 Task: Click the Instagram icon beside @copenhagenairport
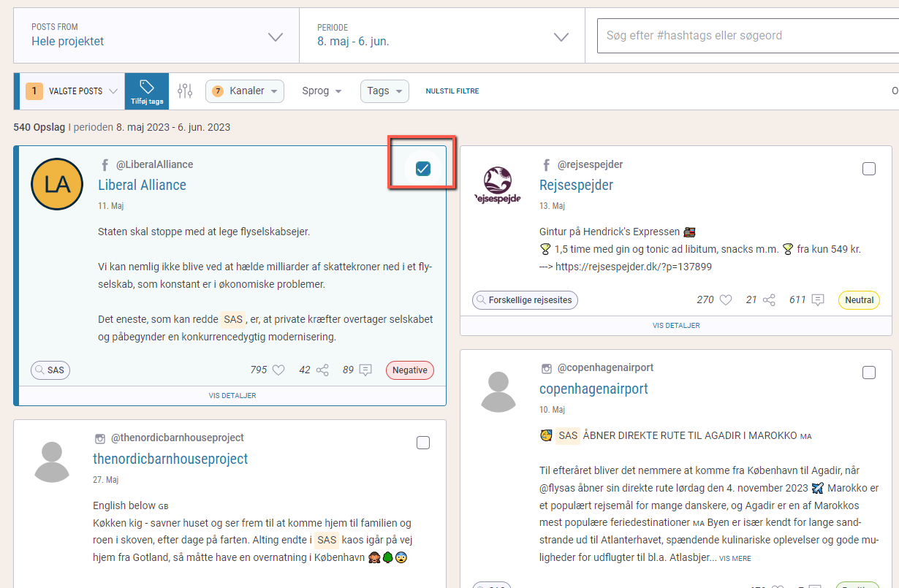pyautogui.click(x=546, y=368)
